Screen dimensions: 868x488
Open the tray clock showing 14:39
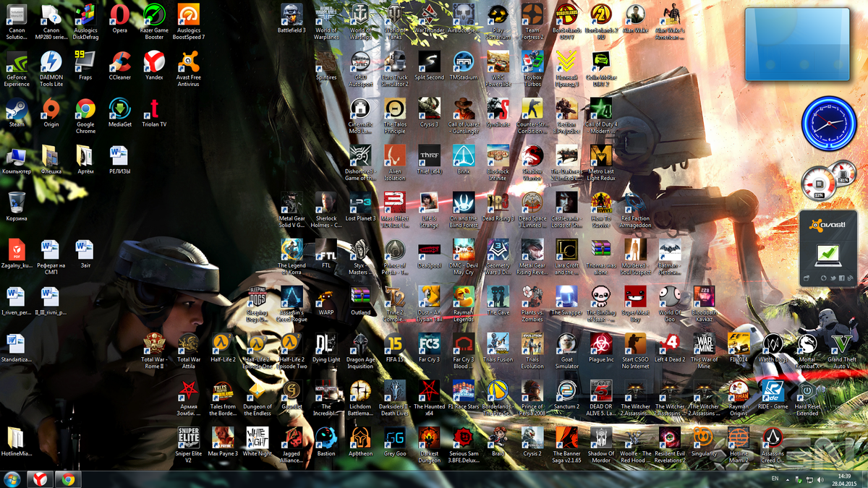click(843, 479)
